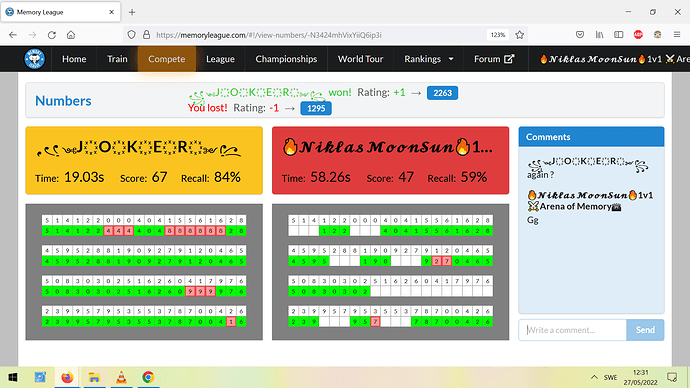Click the 'again ?' comment text
The height and width of the screenshot is (388, 690).
coord(540,175)
